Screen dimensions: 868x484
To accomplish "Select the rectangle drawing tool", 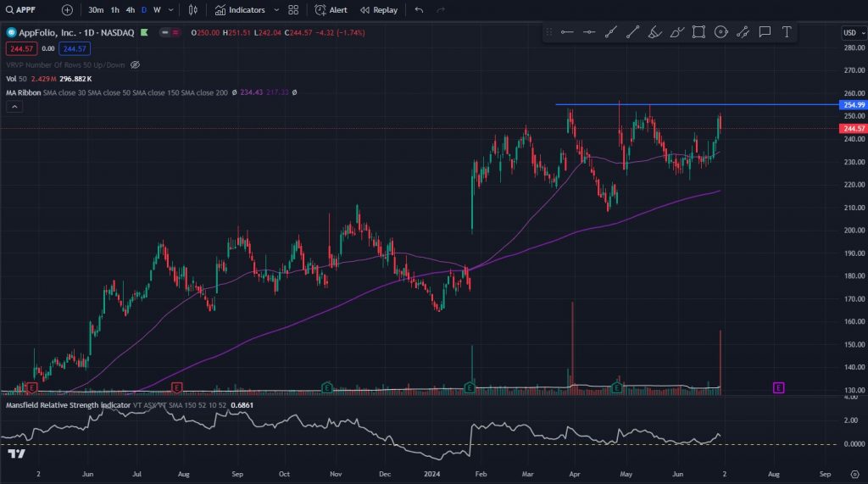I will click(698, 32).
